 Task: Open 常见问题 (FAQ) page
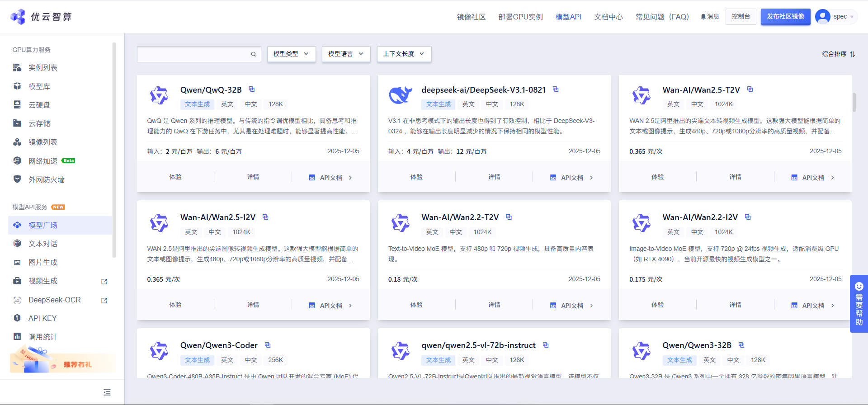pos(662,17)
